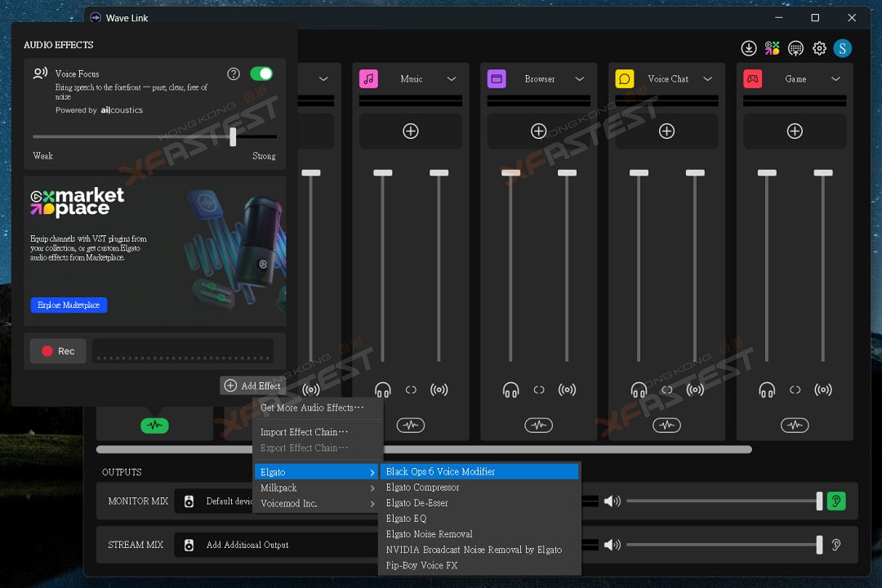Click the globe network icon in header

[x=795, y=48]
